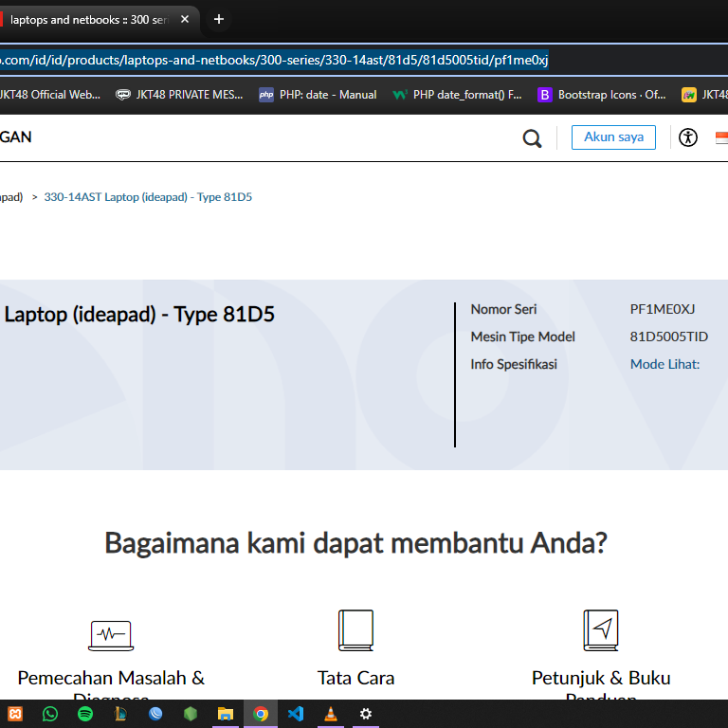Click the search magnifier icon in site header

[x=532, y=138]
